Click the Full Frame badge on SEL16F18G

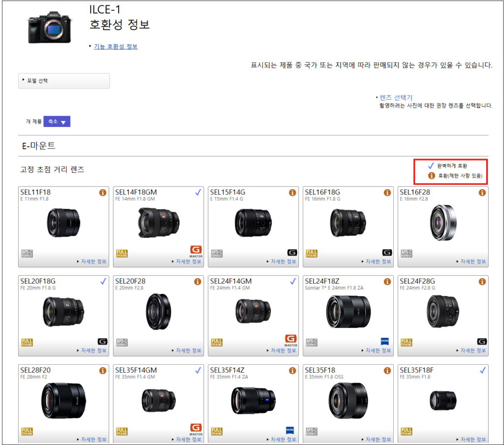tap(312, 254)
